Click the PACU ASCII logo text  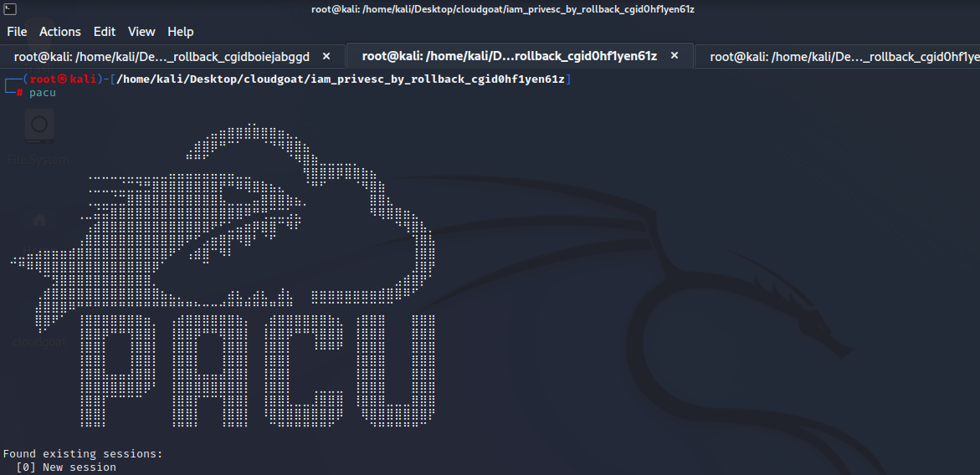coord(258,370)
